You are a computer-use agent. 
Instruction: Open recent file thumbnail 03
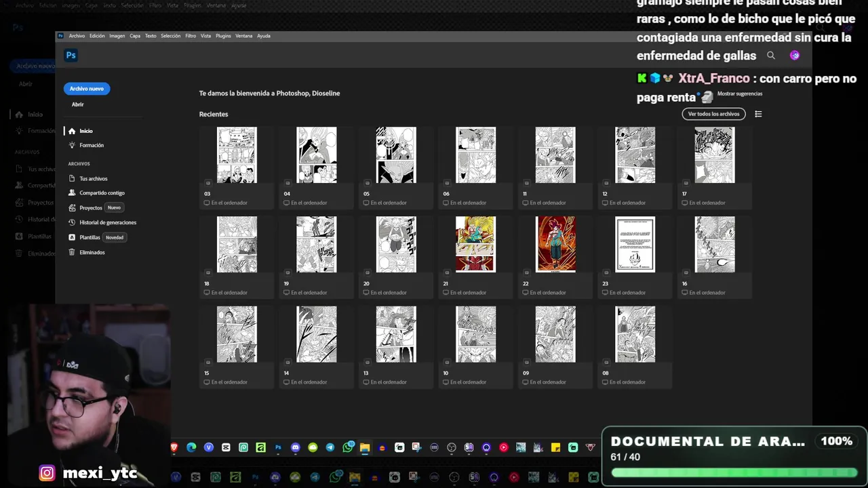coord(237,155)
